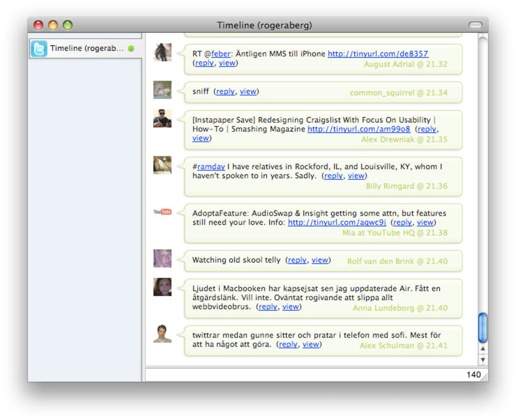Click the Twitter bird icon in sidebar
The height and width of the screenshot is (420, 516).
[x=39, y=49]
